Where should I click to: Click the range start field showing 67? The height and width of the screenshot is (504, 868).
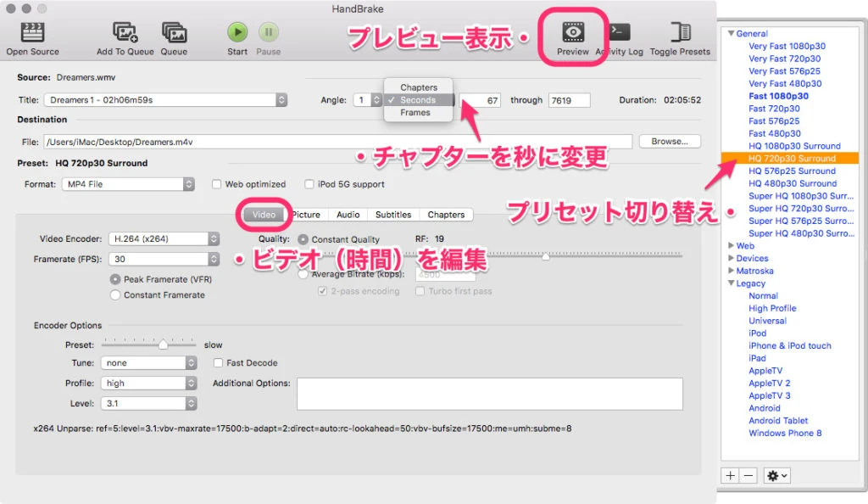pyautogui.click(x=480, y=100)
